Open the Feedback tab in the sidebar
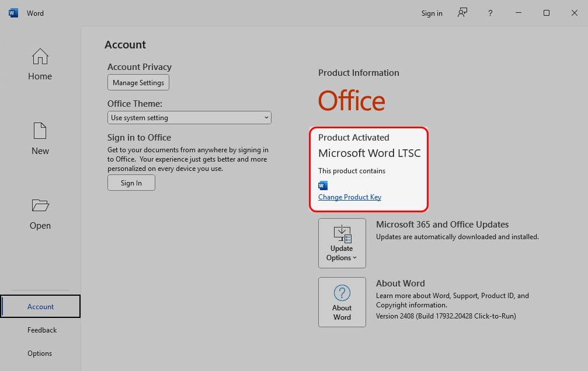This screenshot has height=371, width=588. (x=42, y=330)
